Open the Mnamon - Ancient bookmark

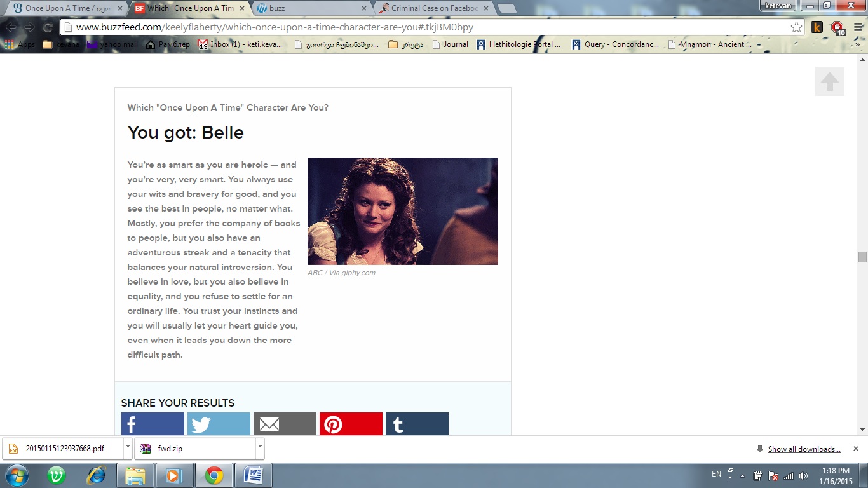(710, 44)
